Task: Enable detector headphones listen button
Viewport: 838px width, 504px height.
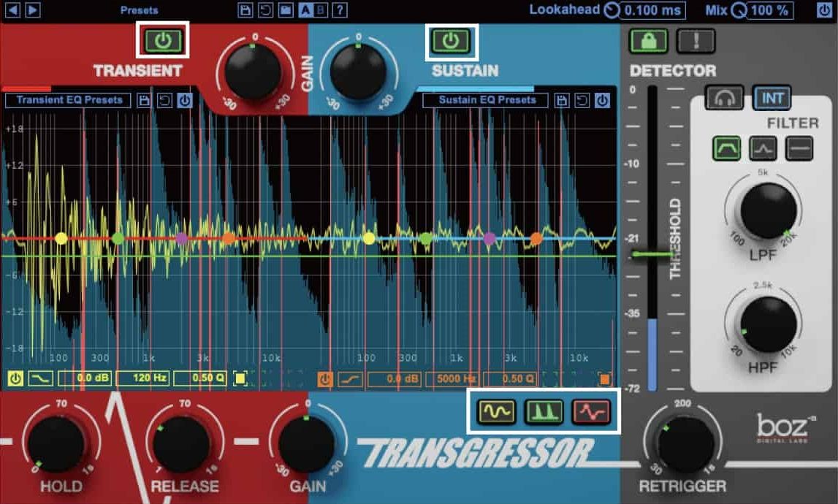Action: (724, 98)
